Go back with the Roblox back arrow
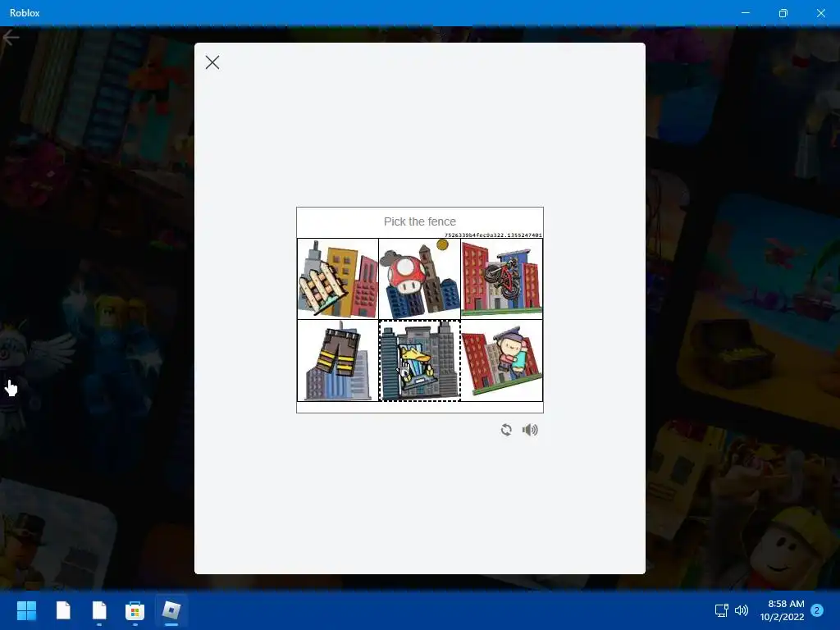 pos(11,37)
